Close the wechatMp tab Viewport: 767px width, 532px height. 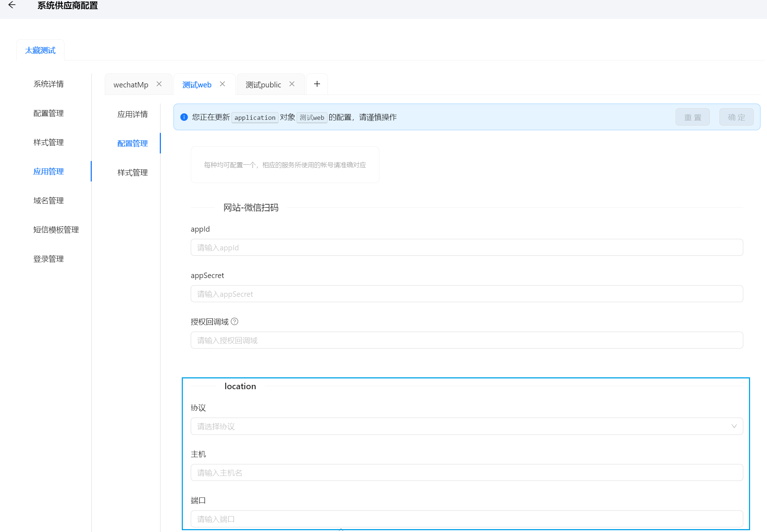pos(159,84)
